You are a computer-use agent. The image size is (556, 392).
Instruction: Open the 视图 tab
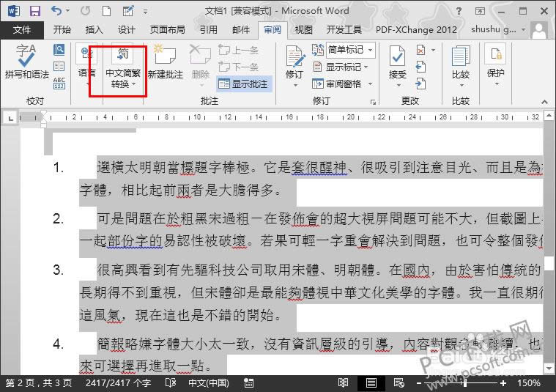(304, 30)
